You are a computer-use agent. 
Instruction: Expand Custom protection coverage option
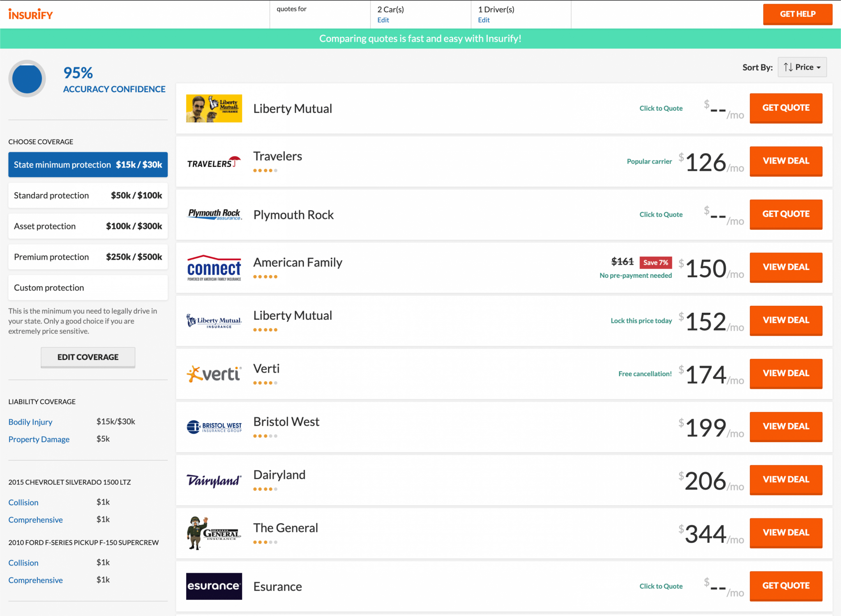(x=88, y=287)
